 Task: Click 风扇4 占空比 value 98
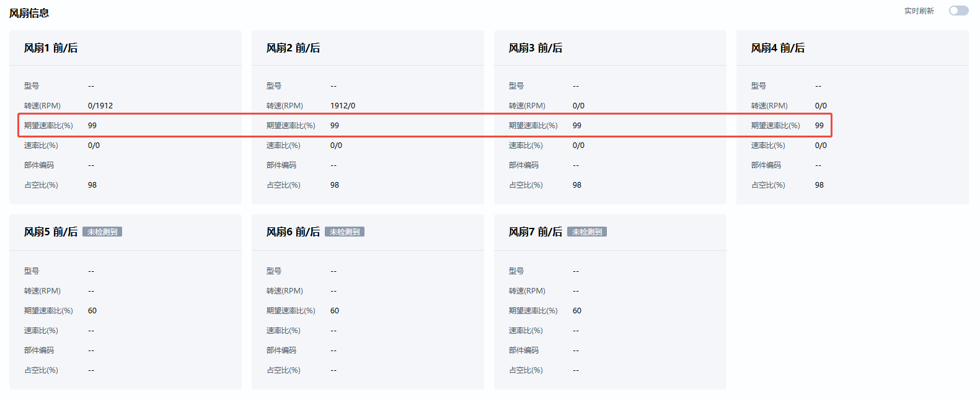pos(819,185)
